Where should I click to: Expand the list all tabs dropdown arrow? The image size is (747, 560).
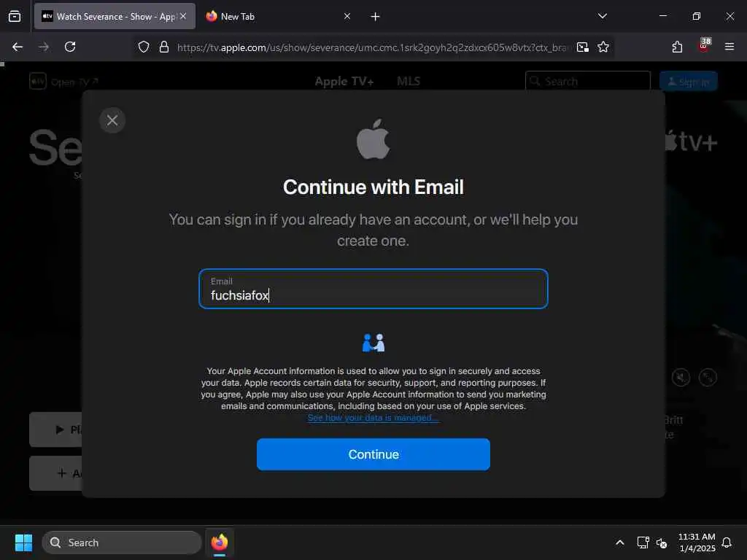point(602,16)
